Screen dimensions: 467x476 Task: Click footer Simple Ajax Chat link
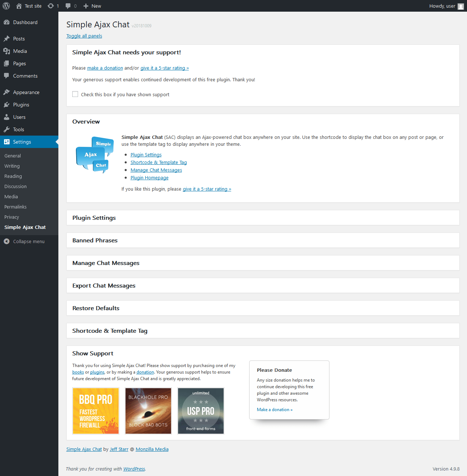[84, 449]
